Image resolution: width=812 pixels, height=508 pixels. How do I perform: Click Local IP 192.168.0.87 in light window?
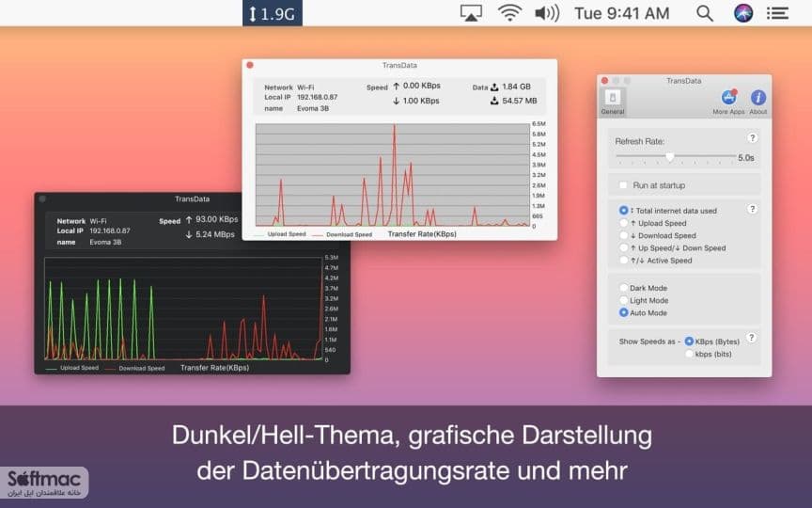tap(317, 97)
